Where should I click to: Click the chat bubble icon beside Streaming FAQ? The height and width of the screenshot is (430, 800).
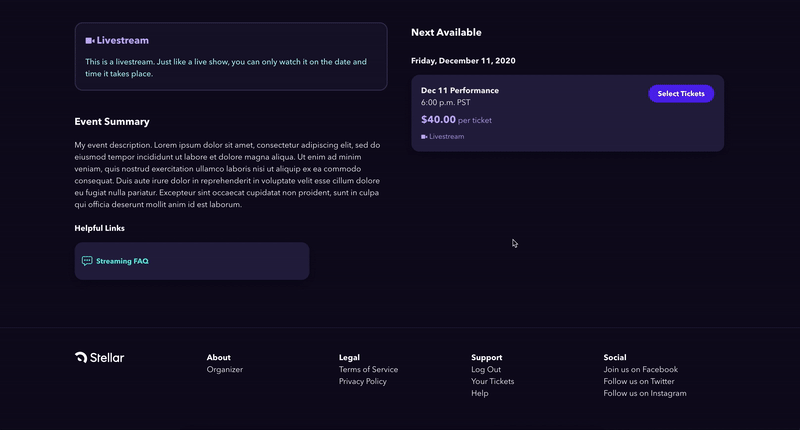click(x=87, y=261)
